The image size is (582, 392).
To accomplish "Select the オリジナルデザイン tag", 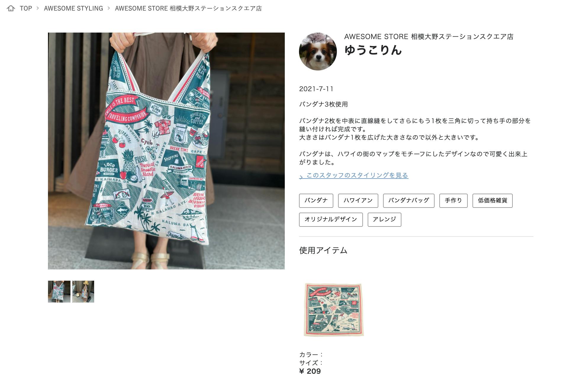I will pyautogui.click(x=331, y=220).
